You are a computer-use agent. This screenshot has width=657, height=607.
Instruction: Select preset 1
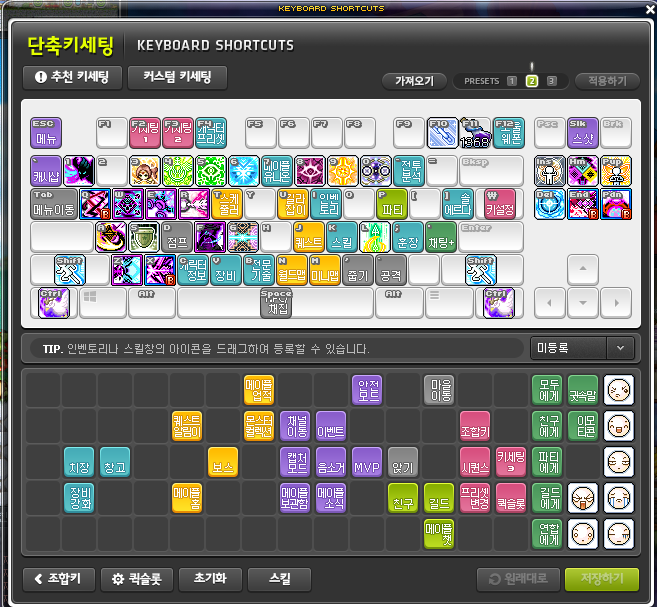tap(512, 81)
